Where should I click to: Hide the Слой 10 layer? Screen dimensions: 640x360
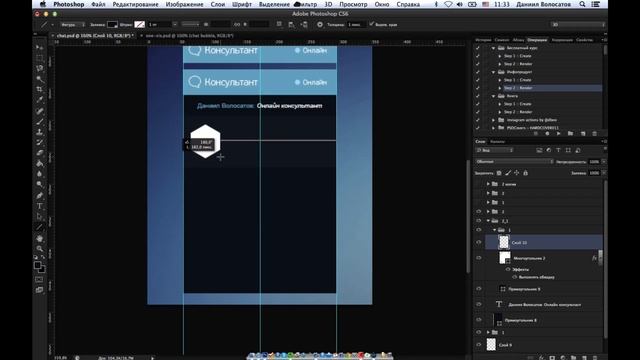coord(479,242)
